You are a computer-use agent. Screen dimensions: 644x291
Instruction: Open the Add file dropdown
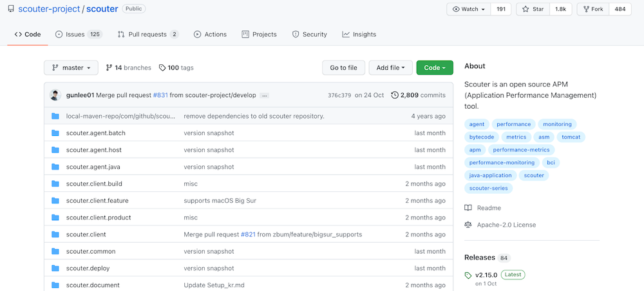click(x=390, y=68)
